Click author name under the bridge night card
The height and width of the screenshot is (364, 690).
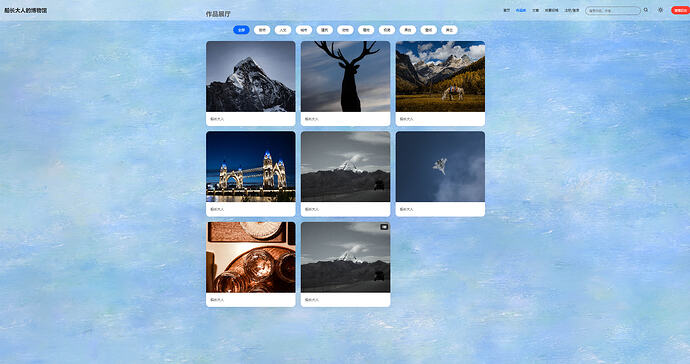(x=217, y=210)
